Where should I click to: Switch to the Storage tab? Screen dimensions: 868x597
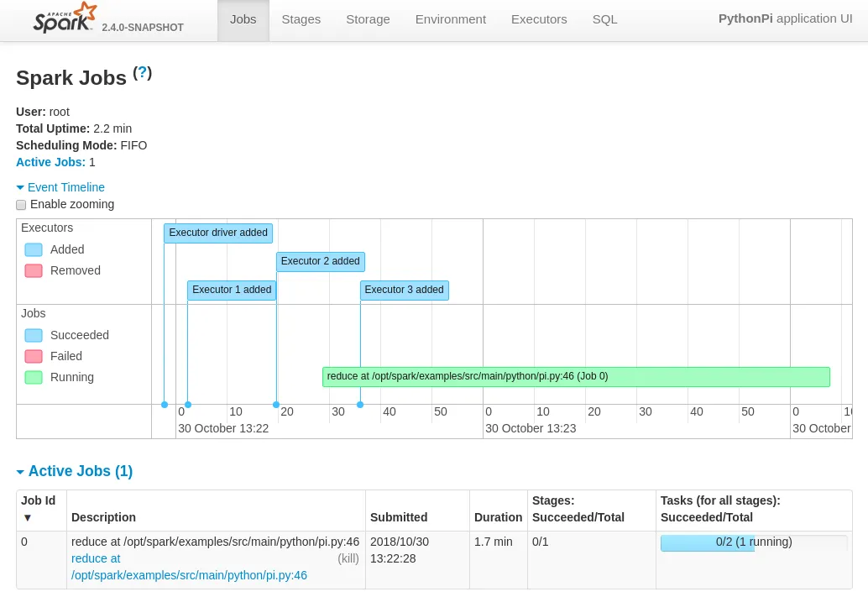click(x=369, y=20)
